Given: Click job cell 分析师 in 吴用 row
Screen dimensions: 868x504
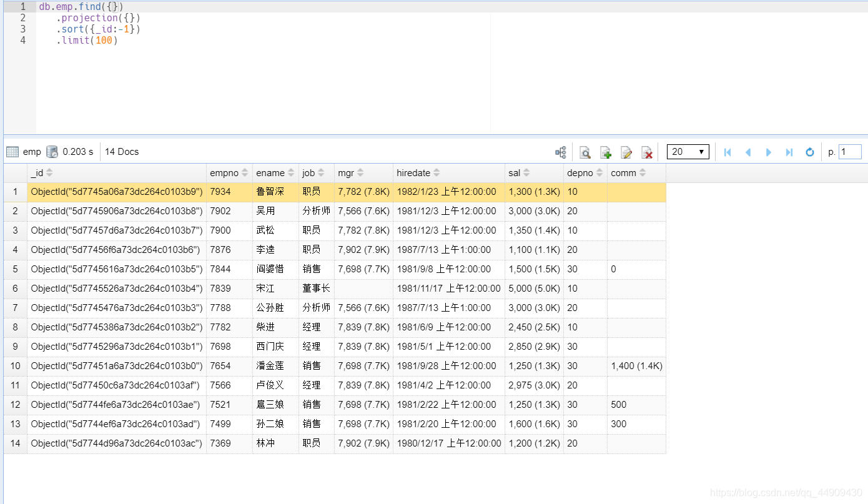Looking at the screenshot, I should pos(317,211).
